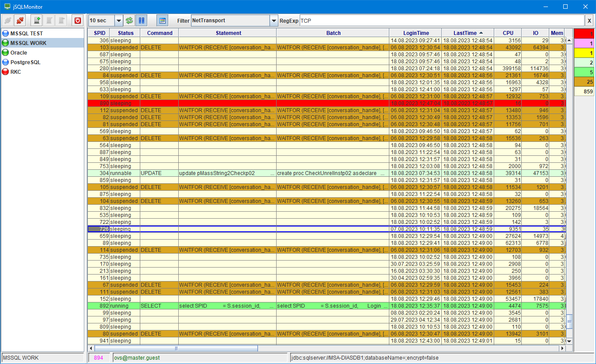Click the horizontal scrollbar right arrow
The height and width of the screenshot is (364, 596).
point(562,348)
